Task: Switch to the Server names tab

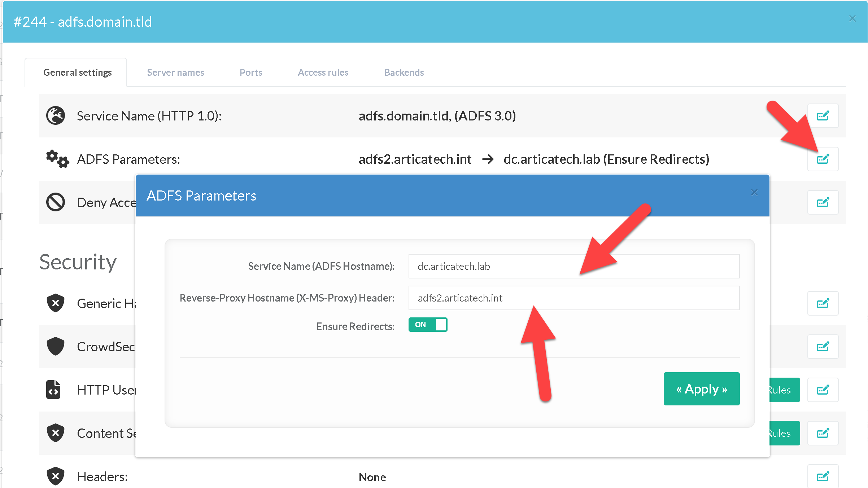Action: pyautogui.click(x=175, y=72)
